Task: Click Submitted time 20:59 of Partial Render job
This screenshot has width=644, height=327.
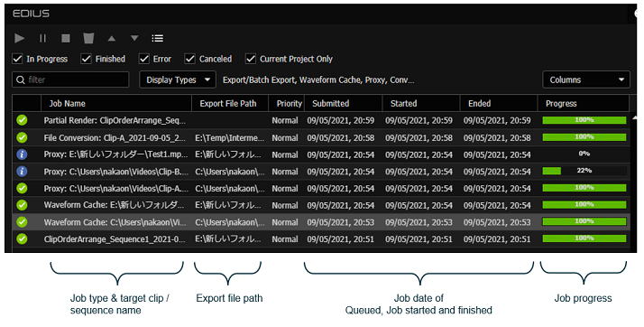Action: click(340, 120)
